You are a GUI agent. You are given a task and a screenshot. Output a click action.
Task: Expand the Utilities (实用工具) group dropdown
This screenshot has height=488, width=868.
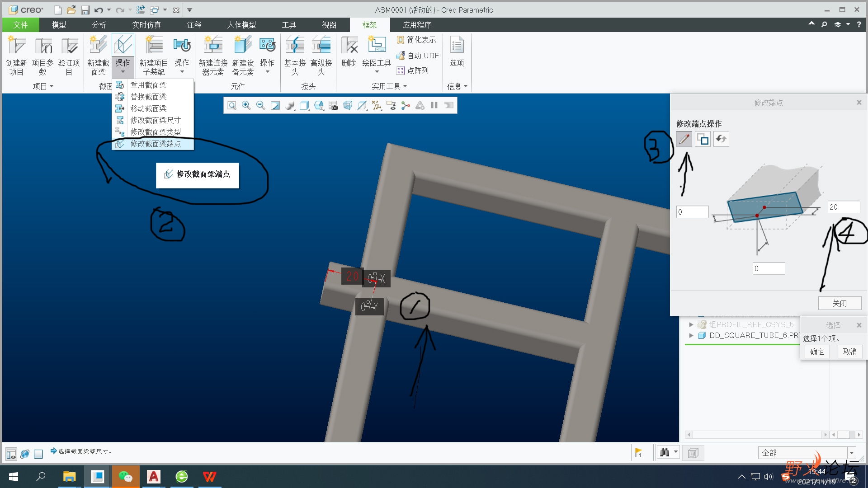(405, 86)
